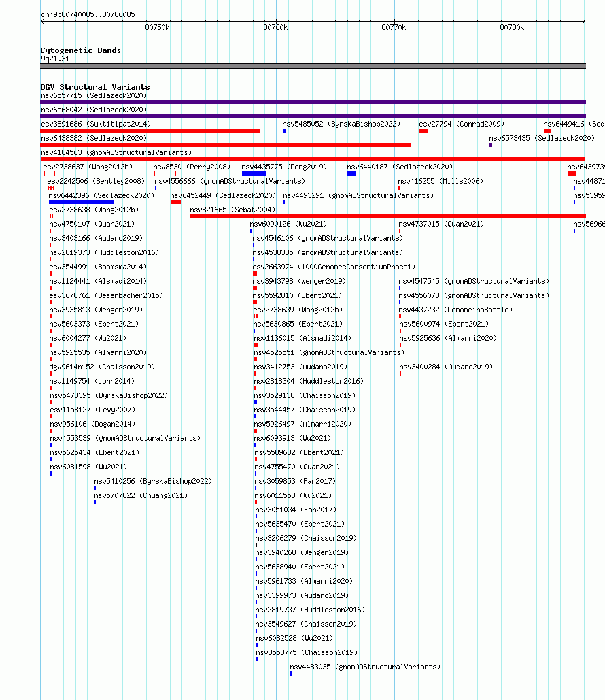This screenshot has height=700, width=605.
Task: Click nsv4750107 (Quan2021) label
Action: (92, 224)
